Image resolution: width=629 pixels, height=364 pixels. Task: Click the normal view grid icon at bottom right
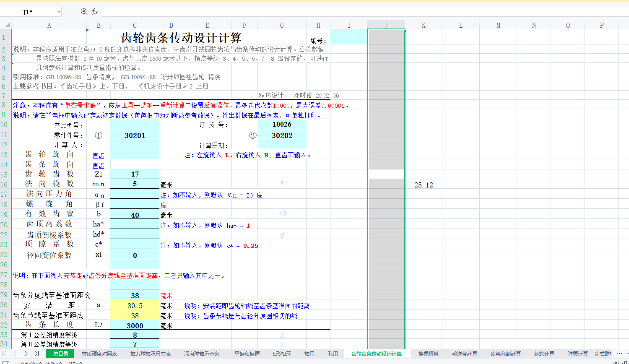pos(626,363)
